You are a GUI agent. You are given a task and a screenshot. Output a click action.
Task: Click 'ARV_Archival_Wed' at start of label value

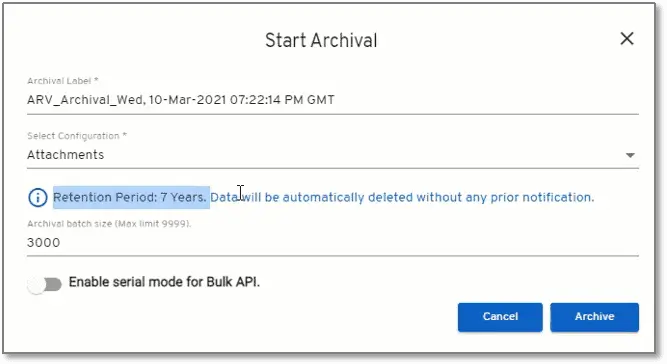pyautogui.click(x=85, y=100)
